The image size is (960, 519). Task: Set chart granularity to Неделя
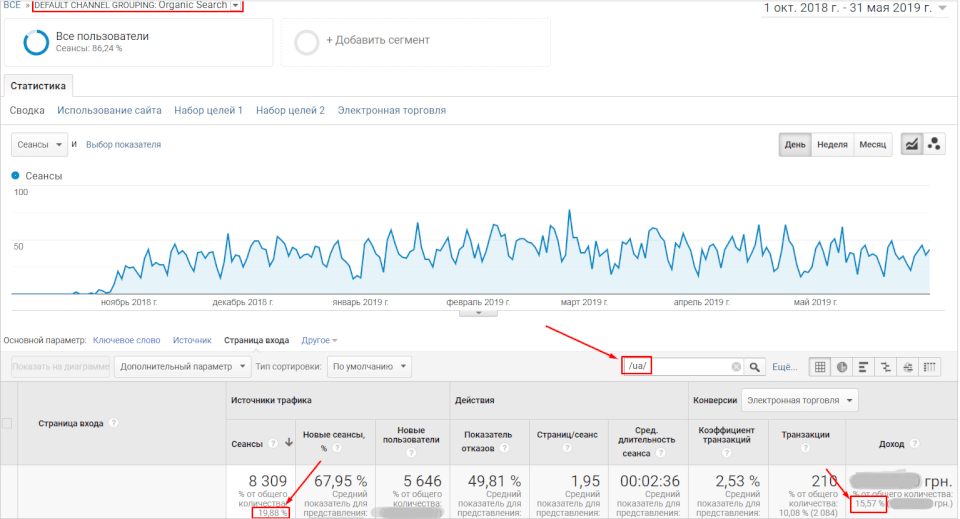coord(832,144)
